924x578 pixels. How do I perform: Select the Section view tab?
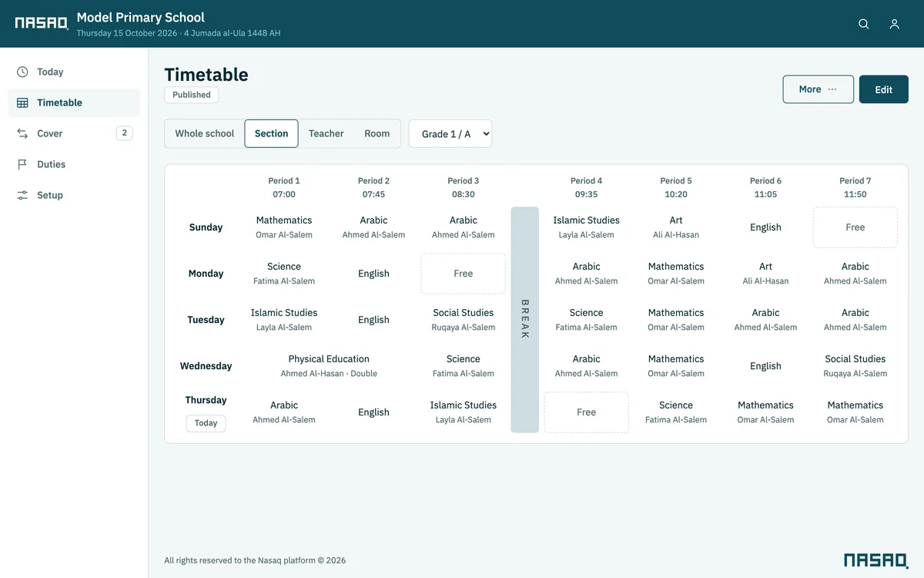pos(271,133)
